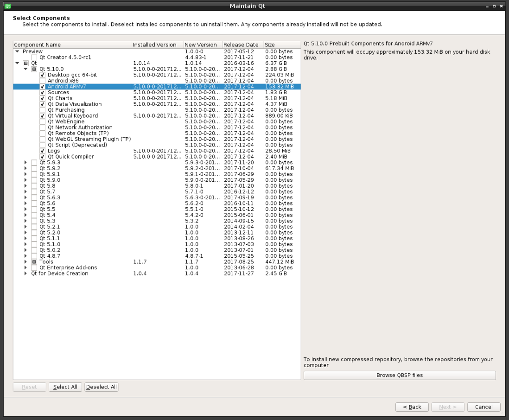Cancel the Maintain Qt wizard
Screen dimensions: 509x420
tap(484, 407)
